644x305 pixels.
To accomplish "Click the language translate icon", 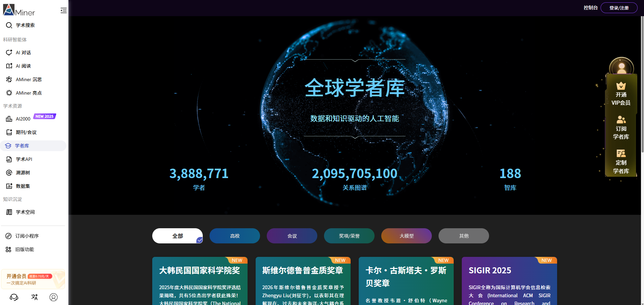I will point(34,297).
